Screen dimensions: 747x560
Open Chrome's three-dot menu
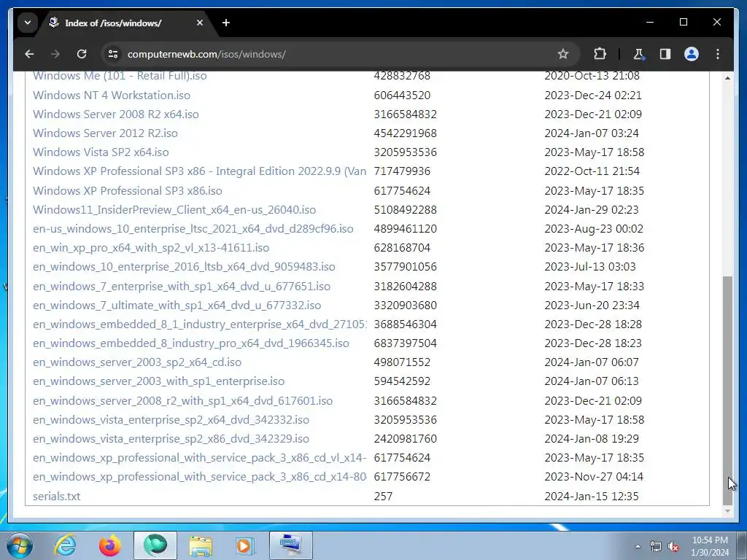click(x=718, y=54)
